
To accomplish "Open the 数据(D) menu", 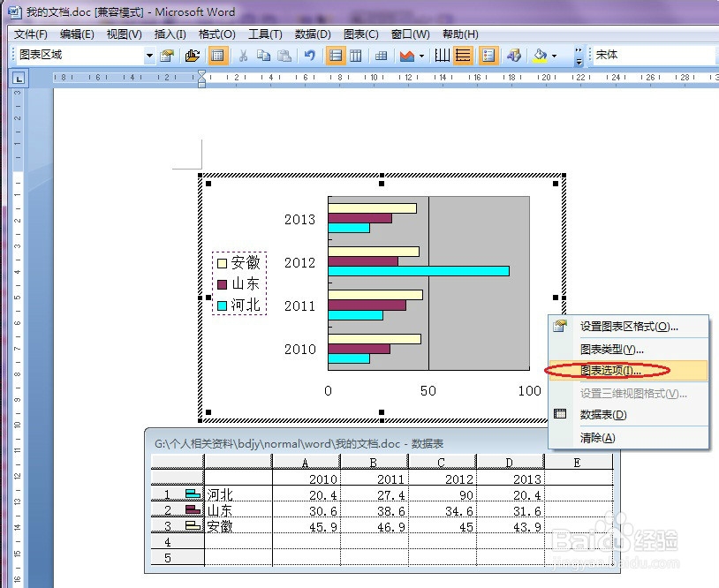I will pyautogui.click(x=313, y=34).
